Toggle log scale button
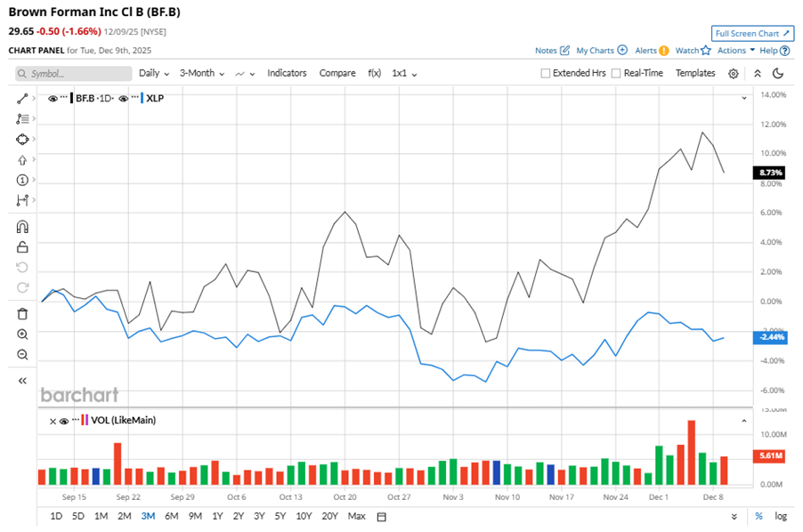 coord(781,516)
